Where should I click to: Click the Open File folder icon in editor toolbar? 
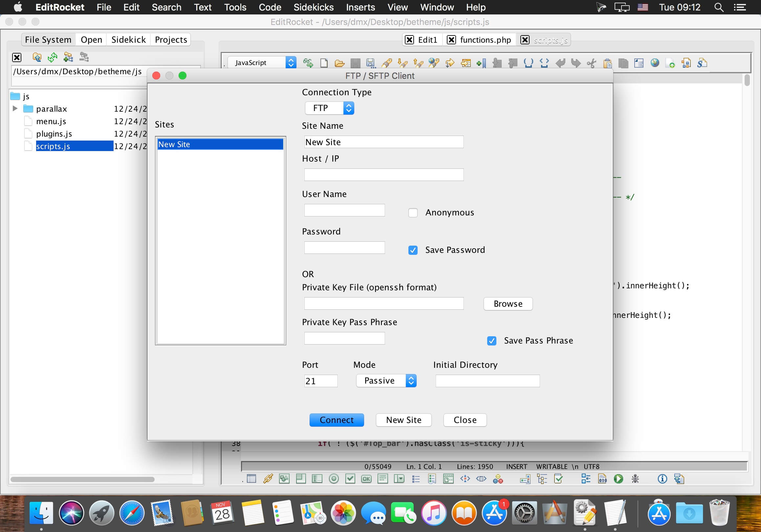click(339, 63)
